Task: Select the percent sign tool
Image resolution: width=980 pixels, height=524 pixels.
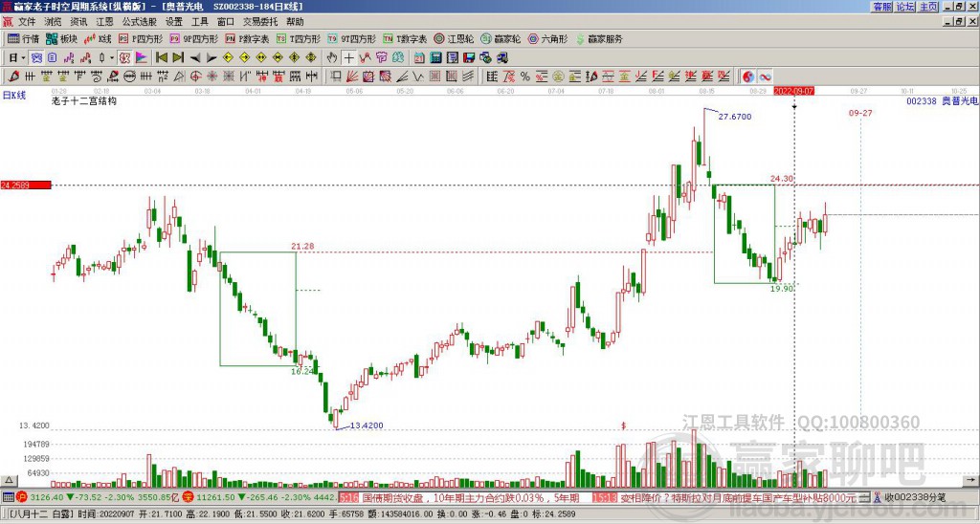Action: [525, 76]
